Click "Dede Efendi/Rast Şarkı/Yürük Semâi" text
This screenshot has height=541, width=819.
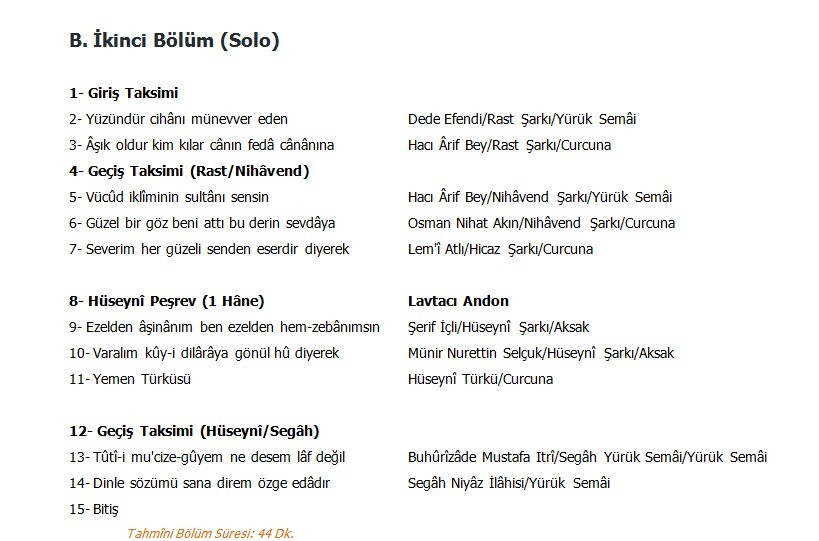coord(522,119)
